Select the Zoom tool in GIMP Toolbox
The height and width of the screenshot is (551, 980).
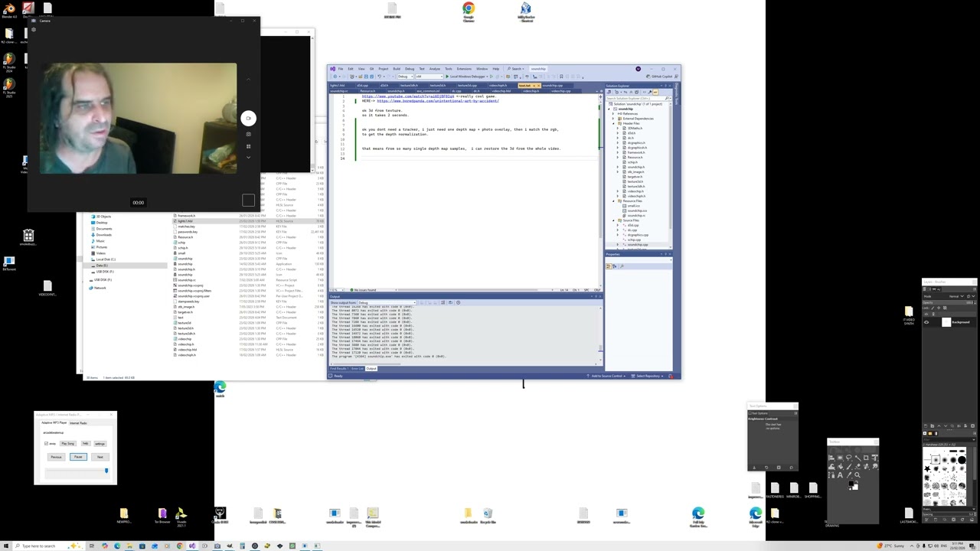(x=857, y=475)
